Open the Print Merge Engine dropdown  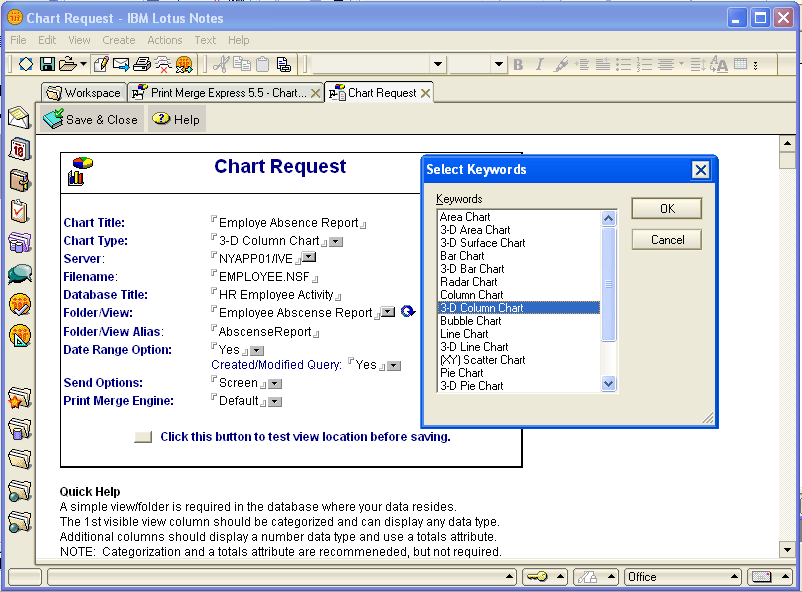coord(275,402)
